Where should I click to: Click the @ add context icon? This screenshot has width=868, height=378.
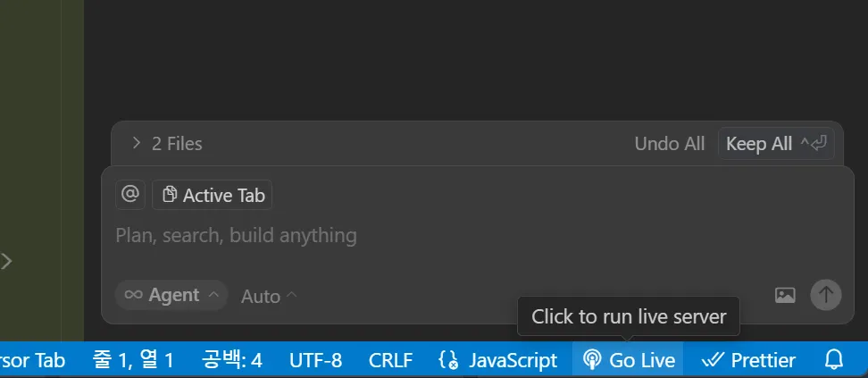coord(130,195)
